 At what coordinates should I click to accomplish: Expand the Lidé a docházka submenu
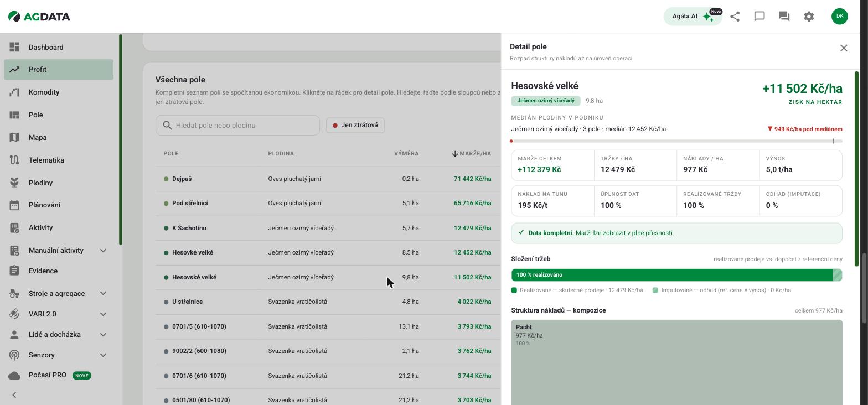point(103,335)
